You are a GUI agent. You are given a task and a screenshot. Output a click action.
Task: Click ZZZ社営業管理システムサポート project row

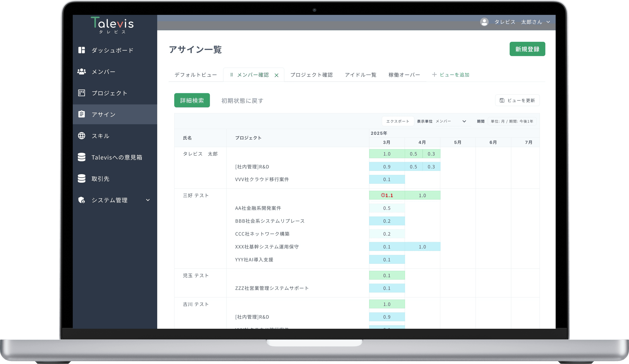[x=272, y=288]
